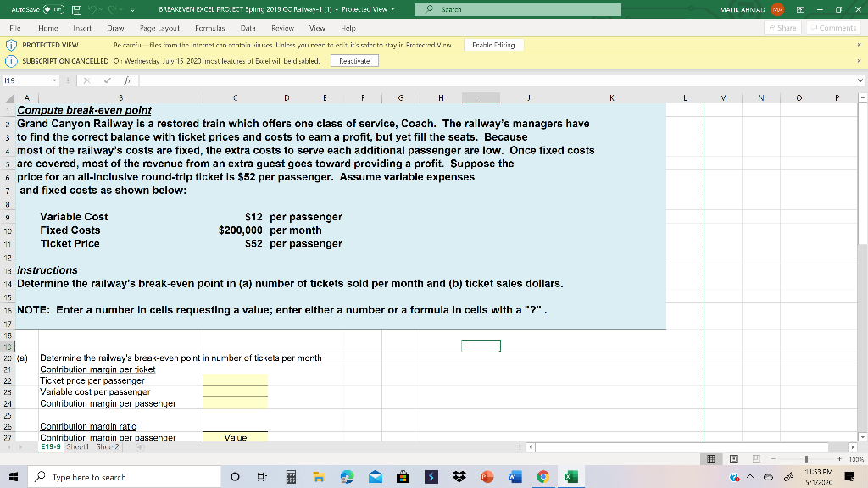Cancel the formula entry with the X icon

coord(86,80)
